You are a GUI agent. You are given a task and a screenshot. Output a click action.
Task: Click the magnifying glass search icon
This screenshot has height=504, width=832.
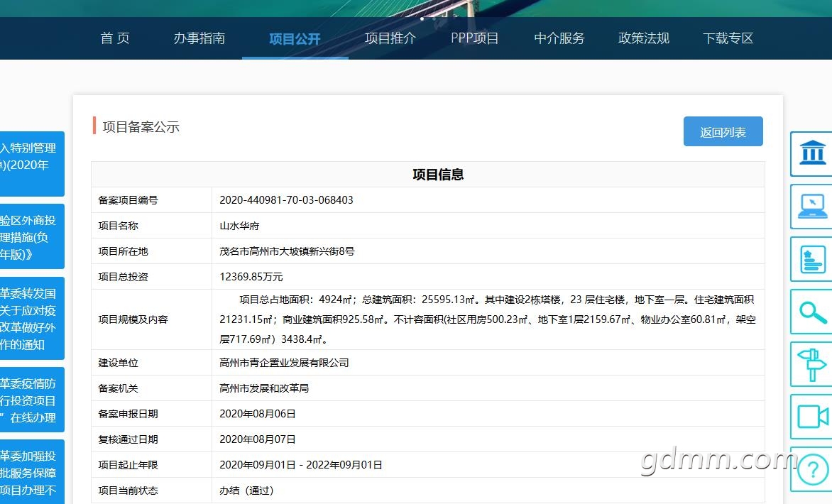point(812,312)
